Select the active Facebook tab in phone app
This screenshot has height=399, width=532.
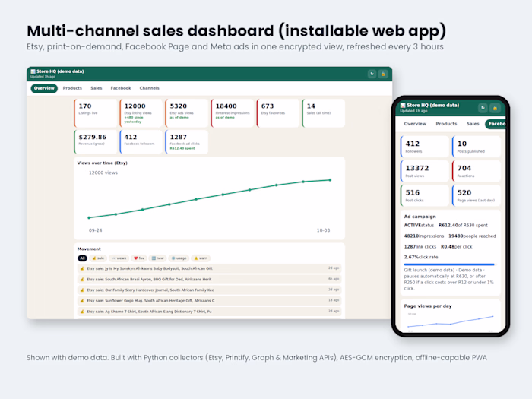(x=496, y=124)
